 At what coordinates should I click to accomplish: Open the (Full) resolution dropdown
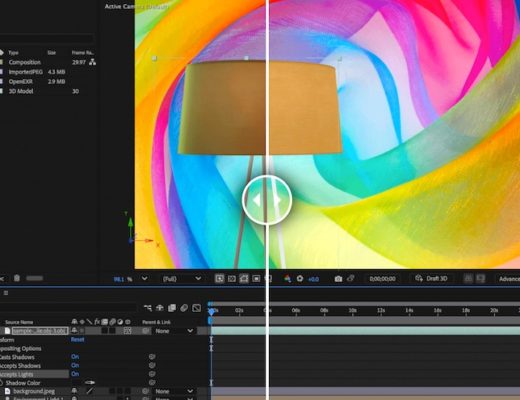182,279
